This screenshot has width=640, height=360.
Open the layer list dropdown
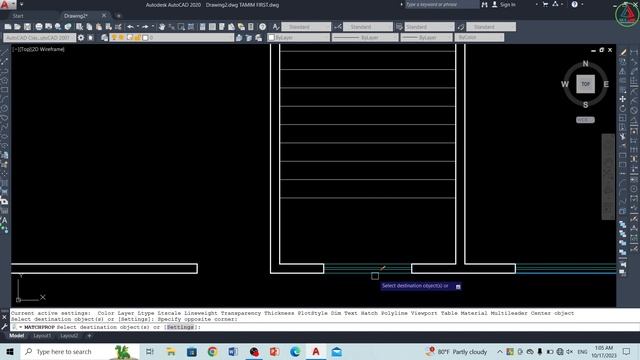tap(172, 38)
